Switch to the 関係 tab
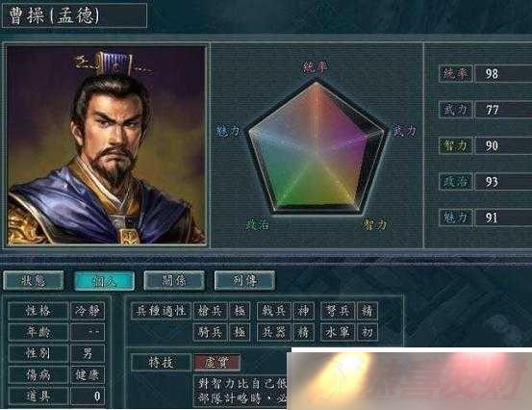 pyautogui.click(x=174, y=280)
